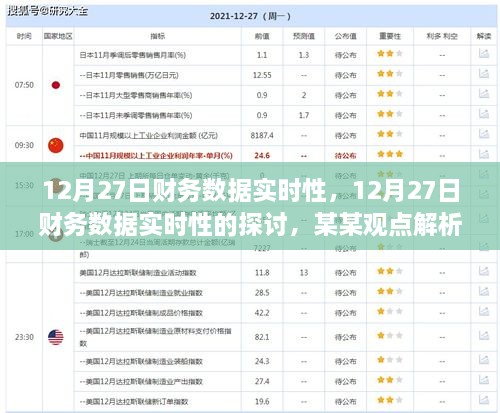Image resolution: width=500 pixels, height=413 pixels.
Task: Click the US flag icon at 23:30
Action: click(x=56, y=337)
